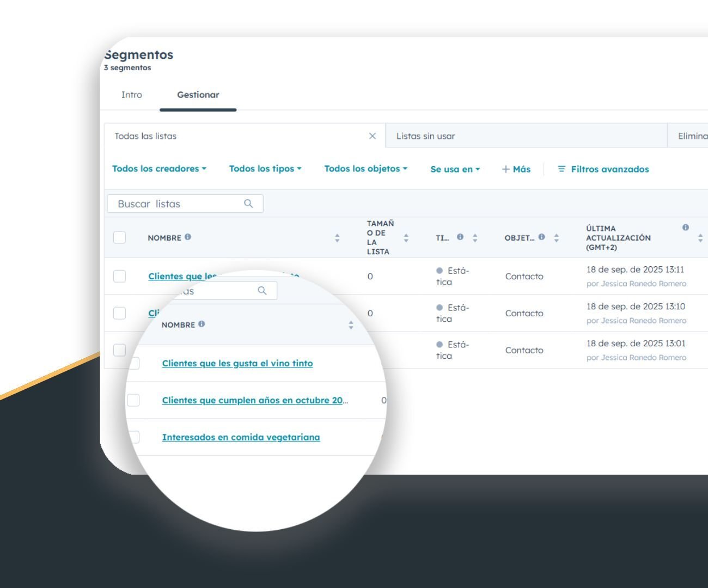
Task: Check the box for the second list row
Action: tap(119, 313)
